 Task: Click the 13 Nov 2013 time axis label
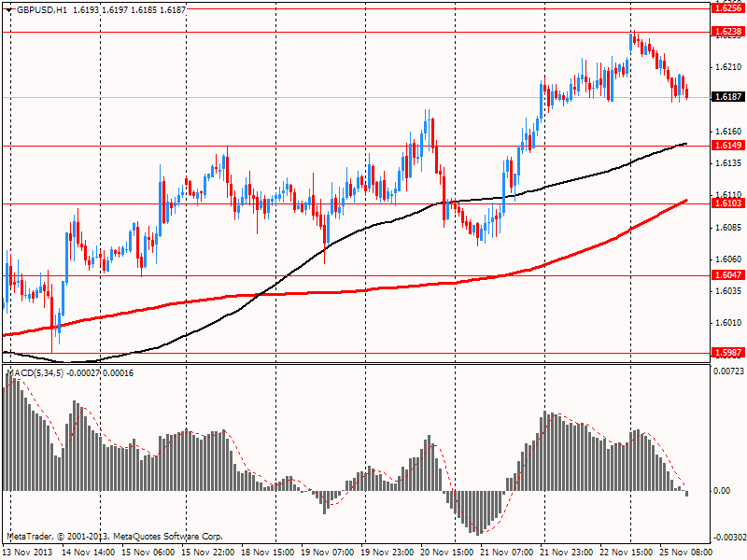click(27, 553)
